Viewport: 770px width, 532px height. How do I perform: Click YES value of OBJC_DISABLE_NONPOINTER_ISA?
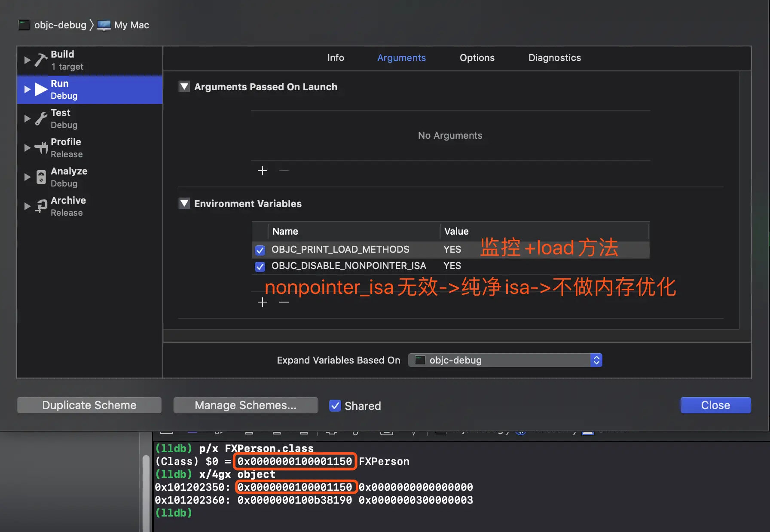pos(452,266)
